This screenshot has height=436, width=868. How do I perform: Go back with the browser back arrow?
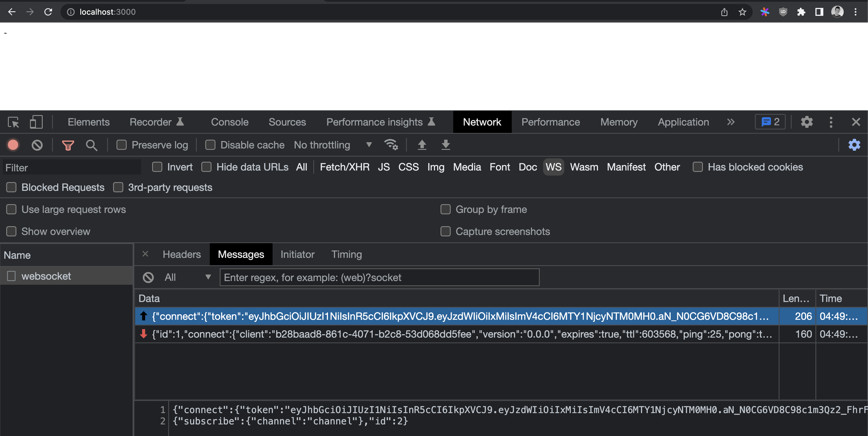pyautogui.click(x=12, y=12)
